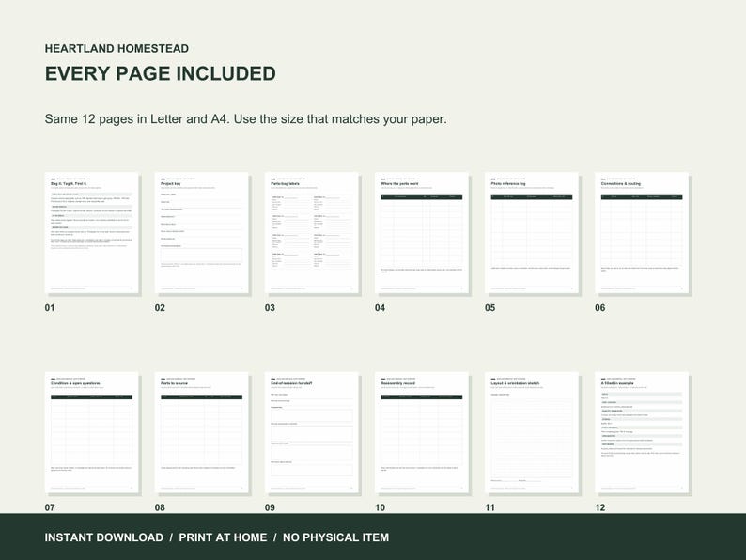746x560 pixels.
Task: Open the "Where the parts went" page thumbnail
Action: coord(422,233)
